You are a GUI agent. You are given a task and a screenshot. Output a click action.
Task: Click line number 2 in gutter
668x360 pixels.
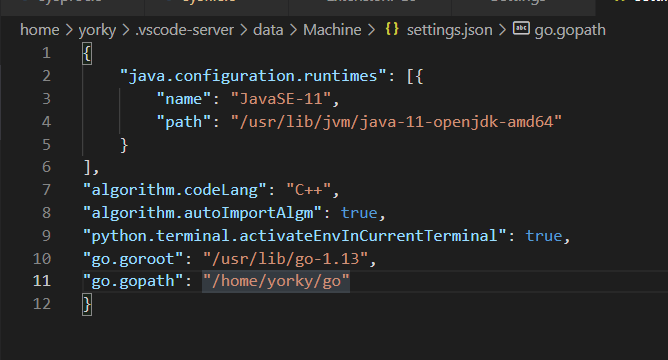click(x=46, y=76)
